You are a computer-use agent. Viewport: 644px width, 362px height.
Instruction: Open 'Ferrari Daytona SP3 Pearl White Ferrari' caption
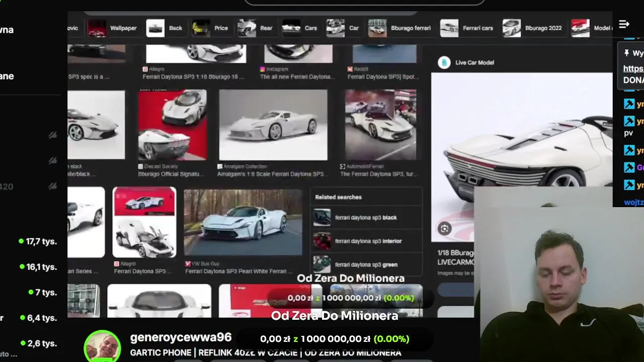[x=239, y=271]
